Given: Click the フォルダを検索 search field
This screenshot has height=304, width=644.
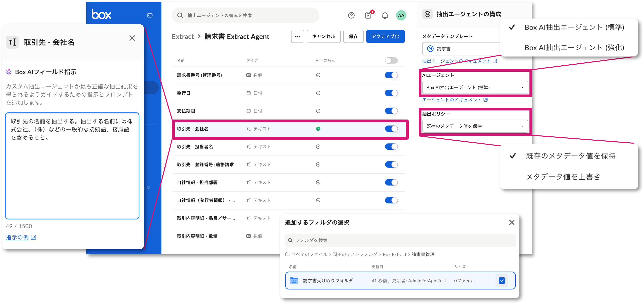Looking at the screenshot, I should (400, 240).
